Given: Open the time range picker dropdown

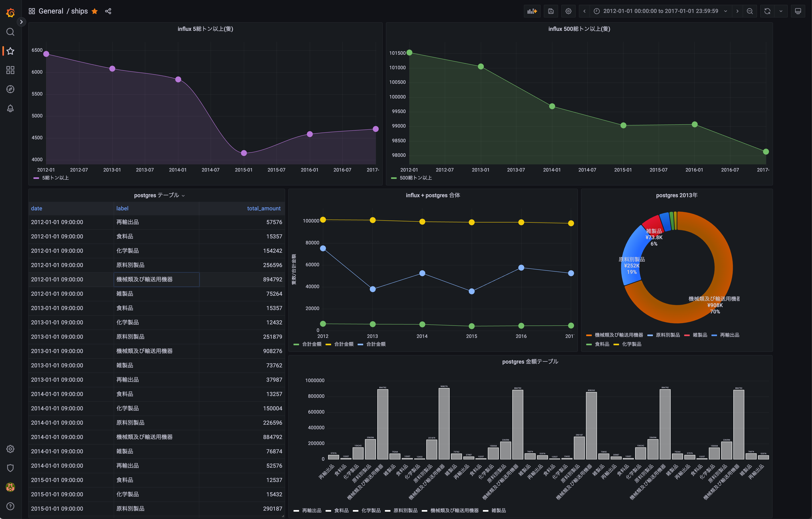Looking at the screenshot, I should click(660, 11).
